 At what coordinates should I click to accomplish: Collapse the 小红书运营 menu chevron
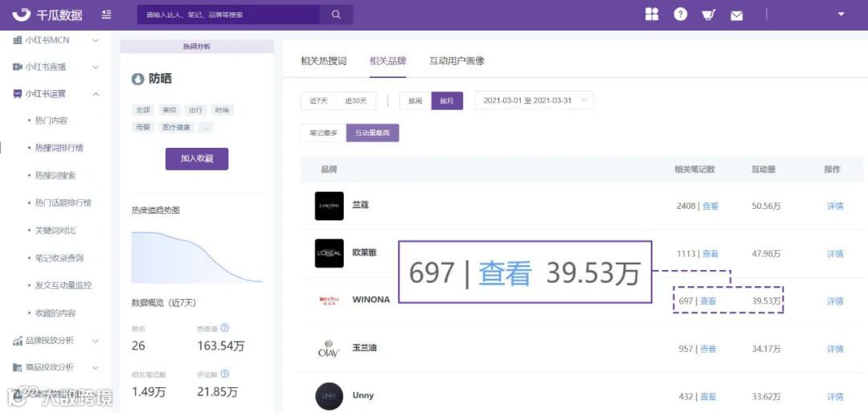pos(95,94)
